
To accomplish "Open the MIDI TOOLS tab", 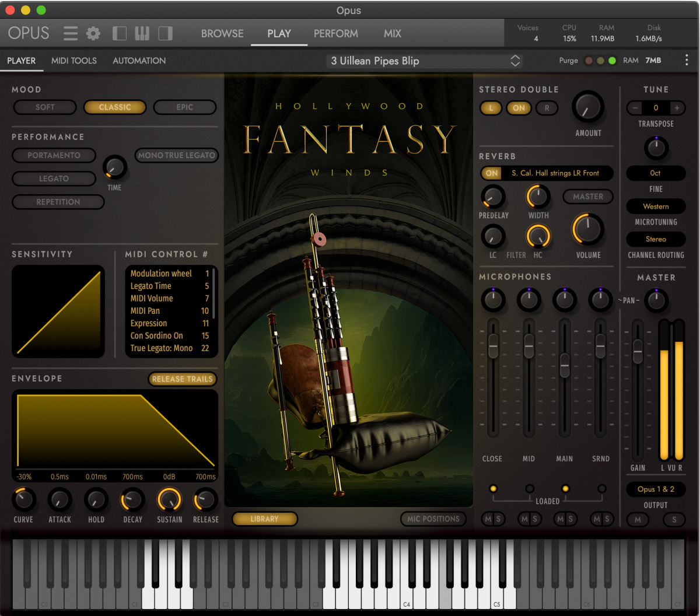I will (x=74, y=61).
